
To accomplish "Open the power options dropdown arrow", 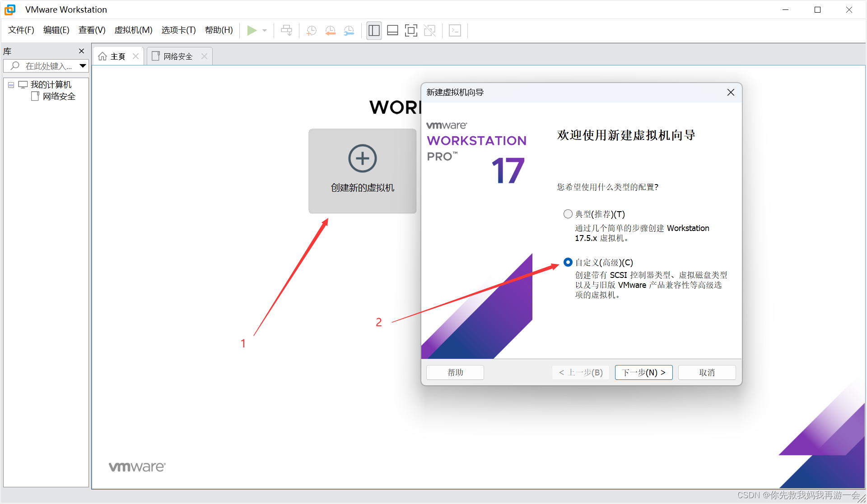I will pos(265,31).
